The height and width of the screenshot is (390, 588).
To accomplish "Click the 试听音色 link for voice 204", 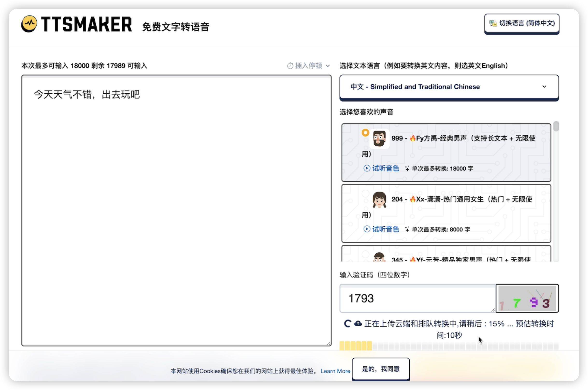I will tap(385, 229).
